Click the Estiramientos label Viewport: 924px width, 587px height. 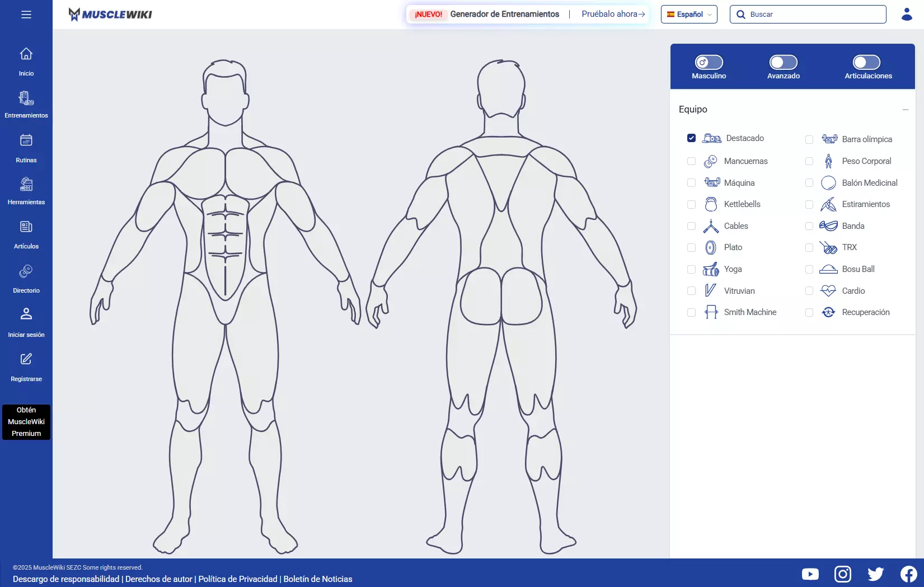click(x=866, y=204)
